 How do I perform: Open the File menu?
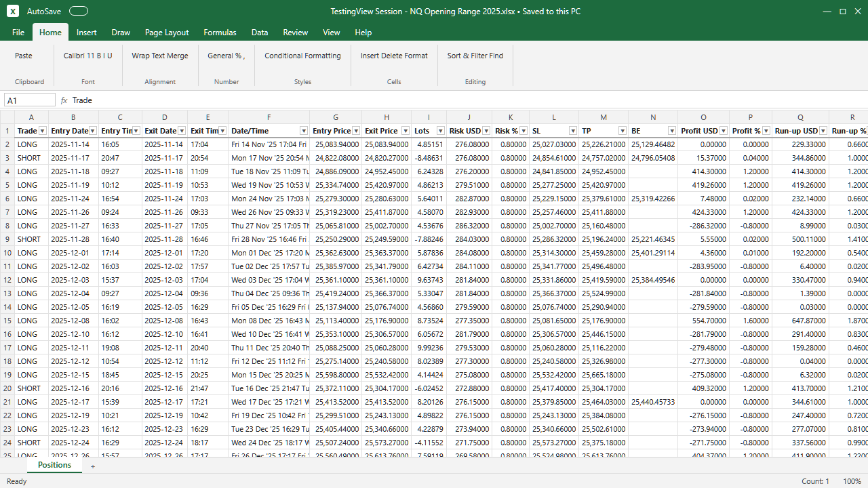(18, 33)
